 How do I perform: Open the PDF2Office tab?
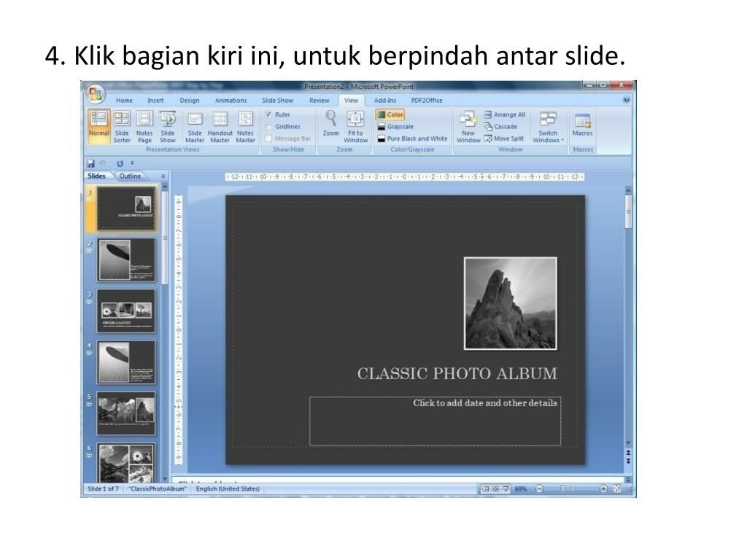click(x=427, y=101)
